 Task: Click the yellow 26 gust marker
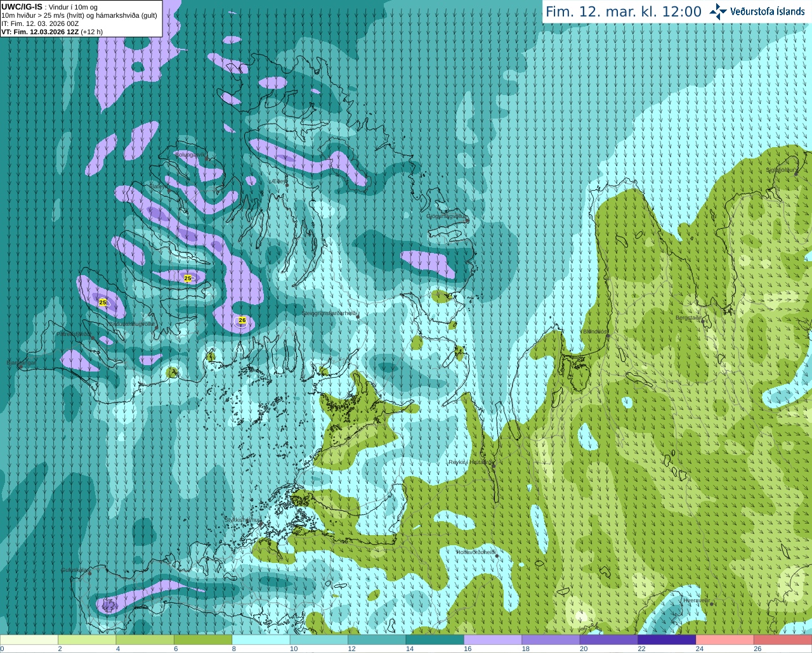click(242, 320)
